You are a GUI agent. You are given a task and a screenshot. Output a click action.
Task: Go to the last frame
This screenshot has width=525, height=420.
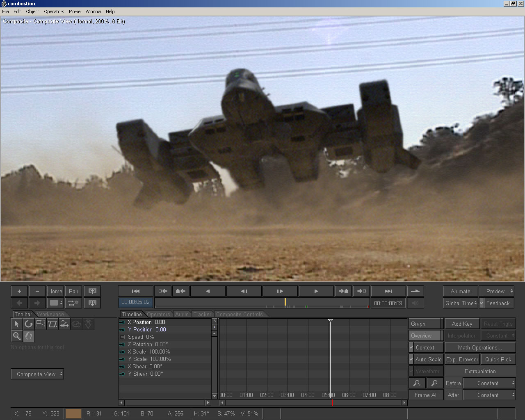pos(388,291)
